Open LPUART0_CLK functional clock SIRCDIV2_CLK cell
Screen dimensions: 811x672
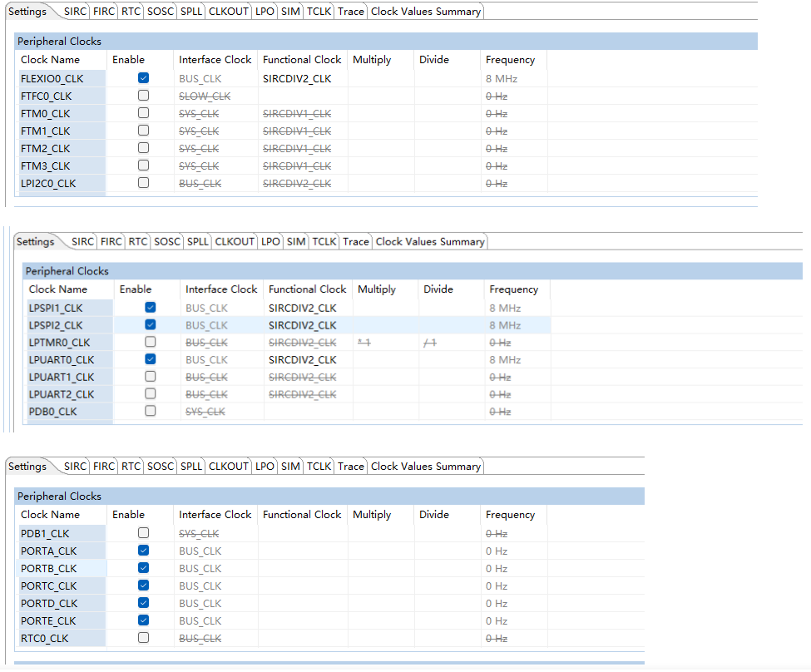click(309, 359)
